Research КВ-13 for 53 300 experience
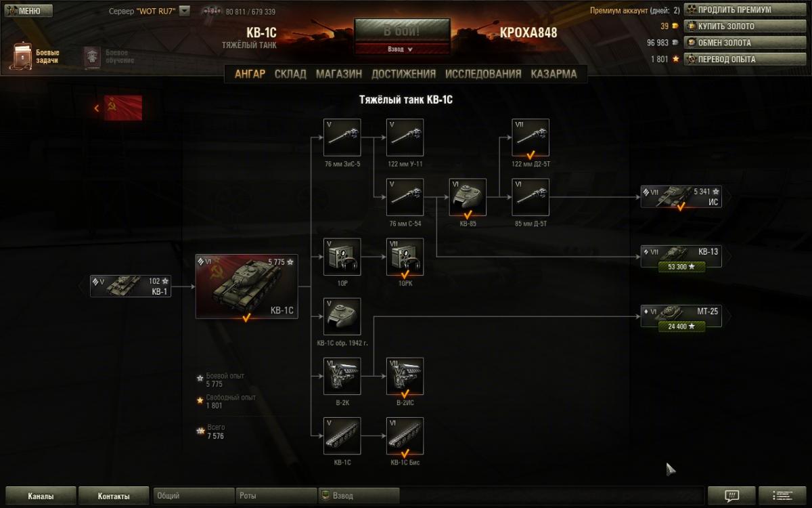This screenshot has height=508, width=812. (681, 267)
